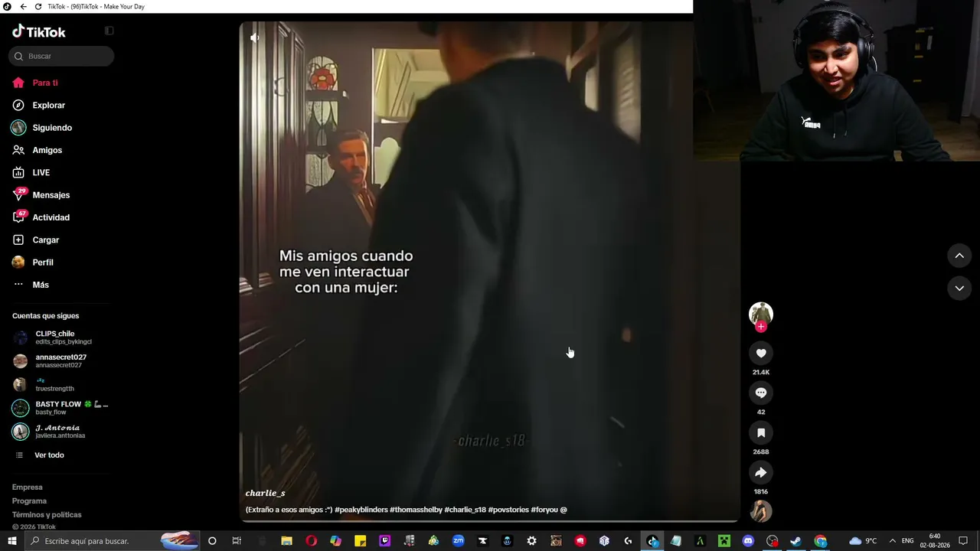Show hidden system tray icons

tap(892, 541)
